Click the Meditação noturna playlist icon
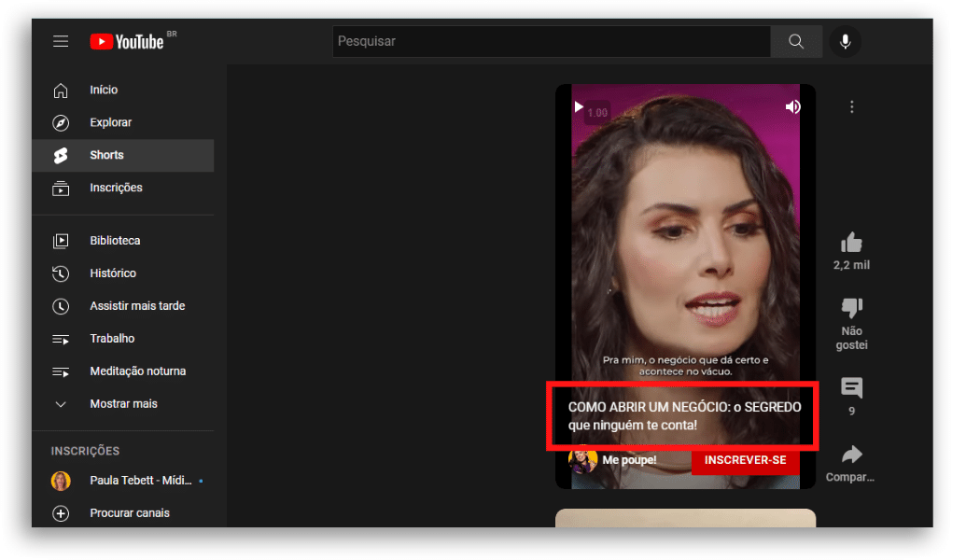The width and height of the screenshot is (980, 560). point(61,371)
